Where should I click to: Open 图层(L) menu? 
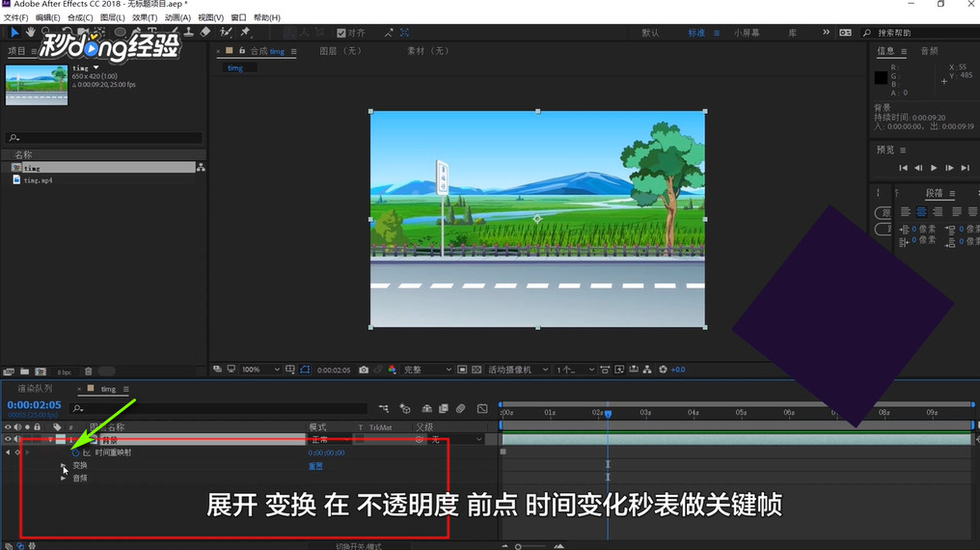click(x=113, y=17)
